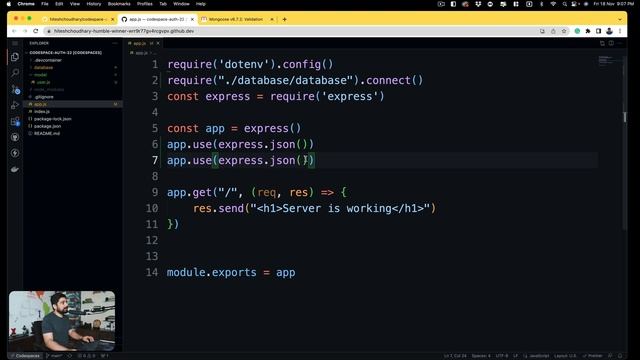This screenshot has height=360, width=640.
Task: Open Spotlight search in the macOS menu bar
Action: [564, 4]
